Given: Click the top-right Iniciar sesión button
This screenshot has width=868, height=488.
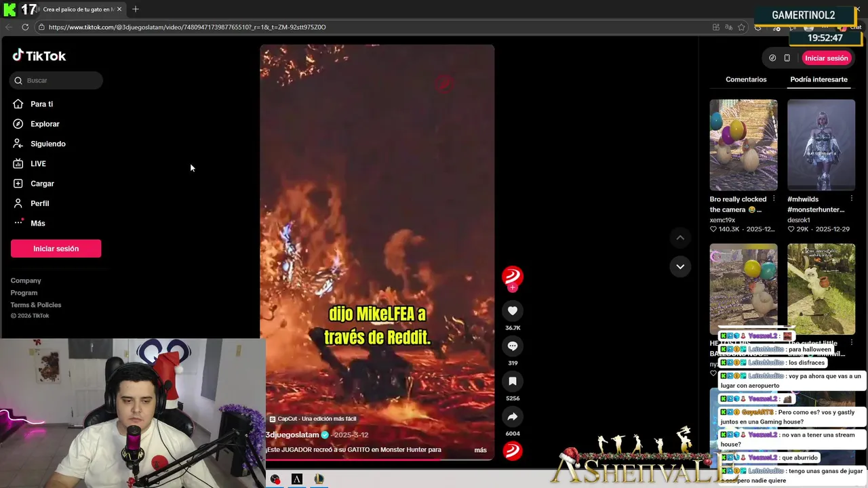Looking at the screenshot, I should (827, 58).
